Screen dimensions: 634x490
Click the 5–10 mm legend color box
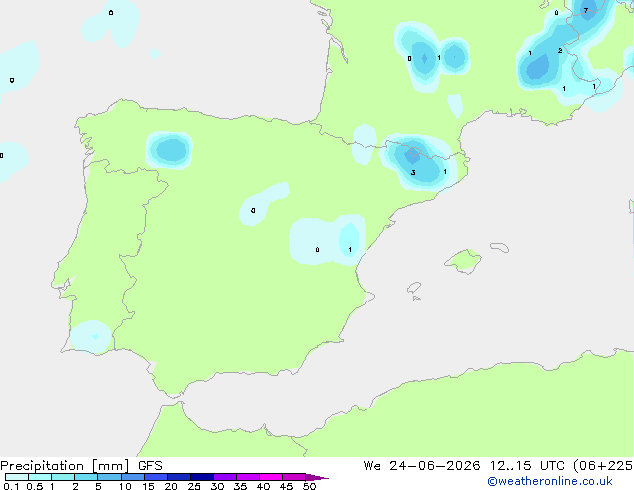(109, 477)
